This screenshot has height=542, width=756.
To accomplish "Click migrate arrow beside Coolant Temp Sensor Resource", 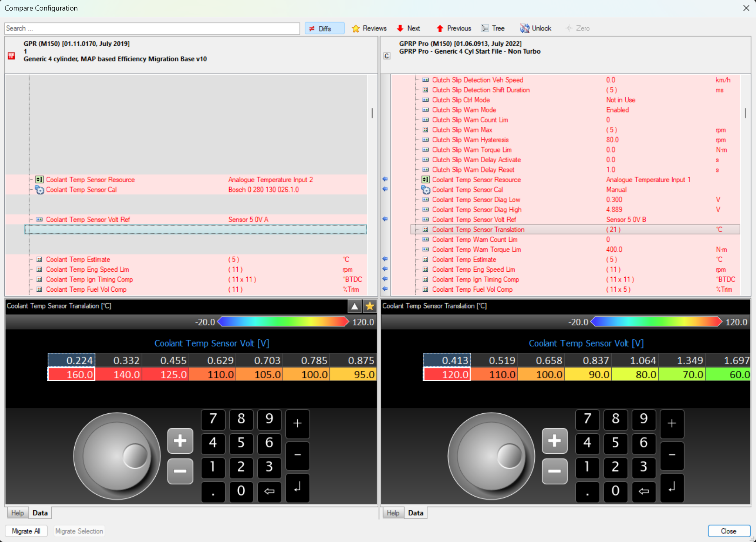I will click(385, 179).
